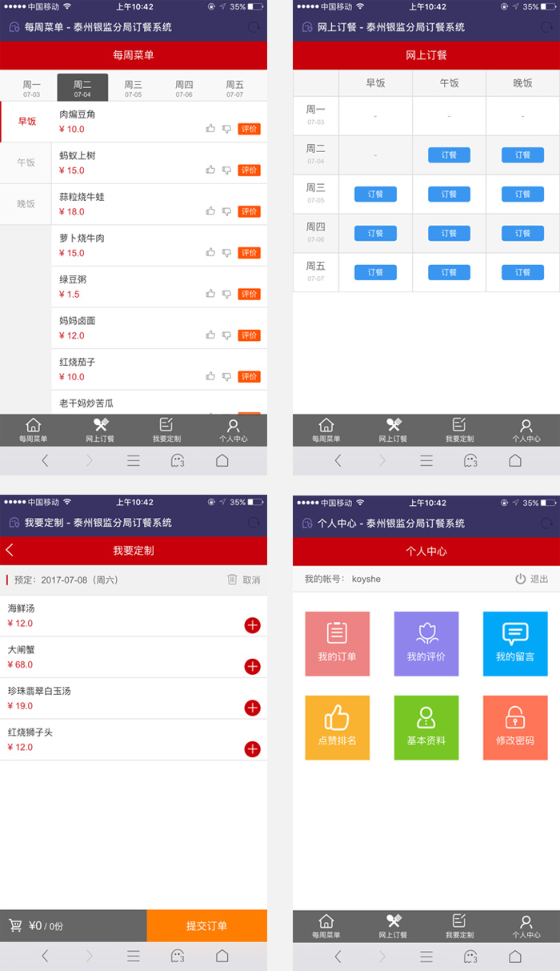Open the orange 修改密码 lock tile
Screen dimensions: 560x971
(514, 727)
